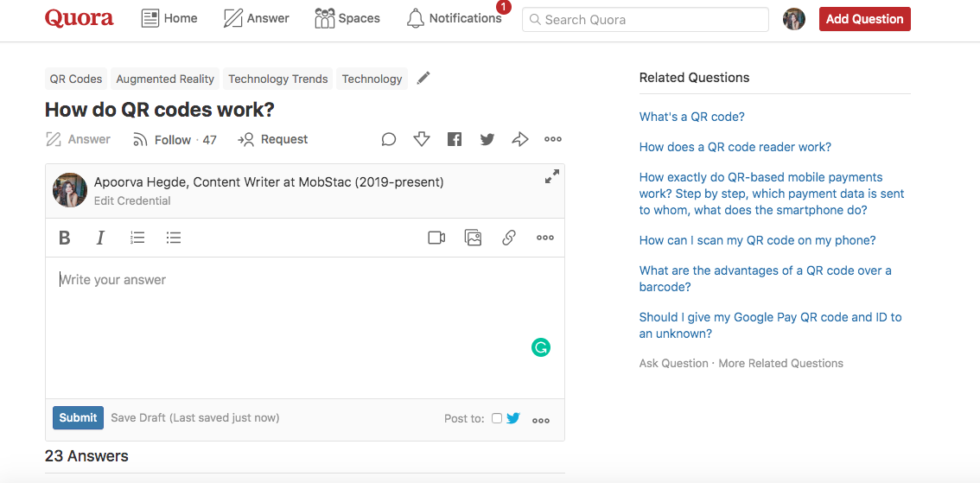Screen dimensions: 980x483
Task: Open the Grammarly green icon
Action: point(541,348)
